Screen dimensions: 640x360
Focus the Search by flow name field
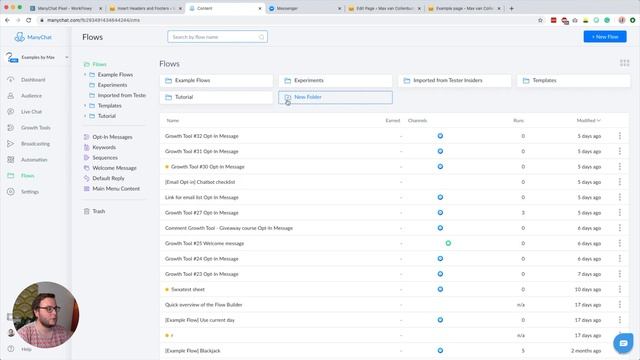[x=217, y=37]
